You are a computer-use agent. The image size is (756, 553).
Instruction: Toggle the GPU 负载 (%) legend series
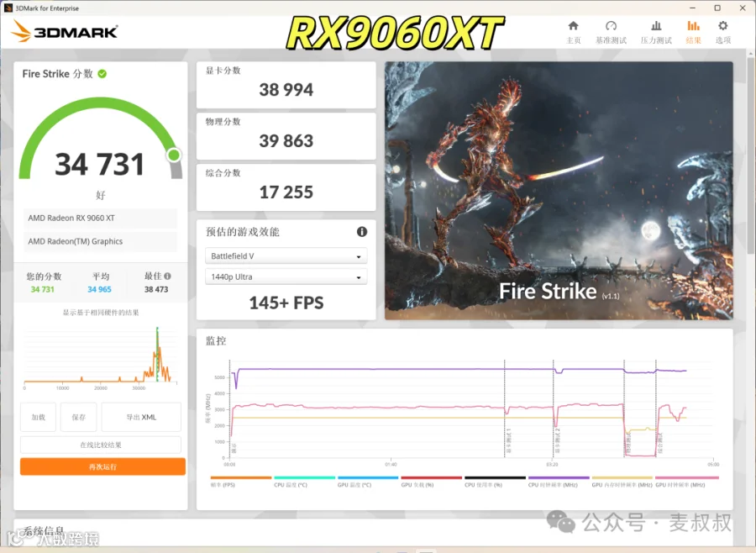click(x=432, y=482)
